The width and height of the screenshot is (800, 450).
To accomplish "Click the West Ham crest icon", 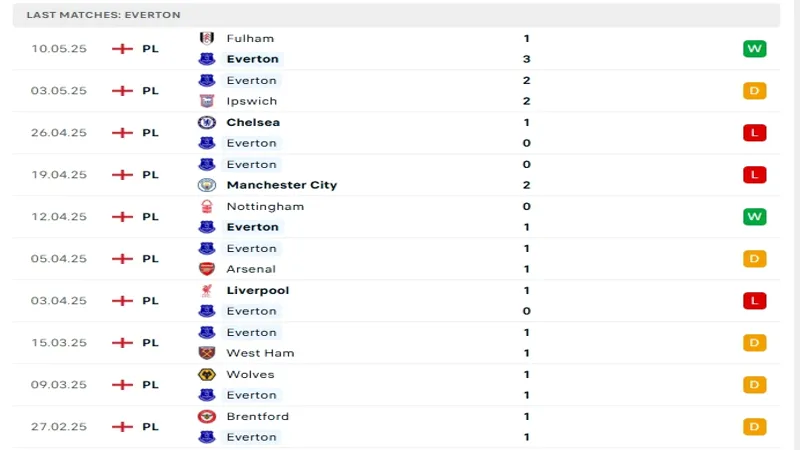I will click(207, 353).
